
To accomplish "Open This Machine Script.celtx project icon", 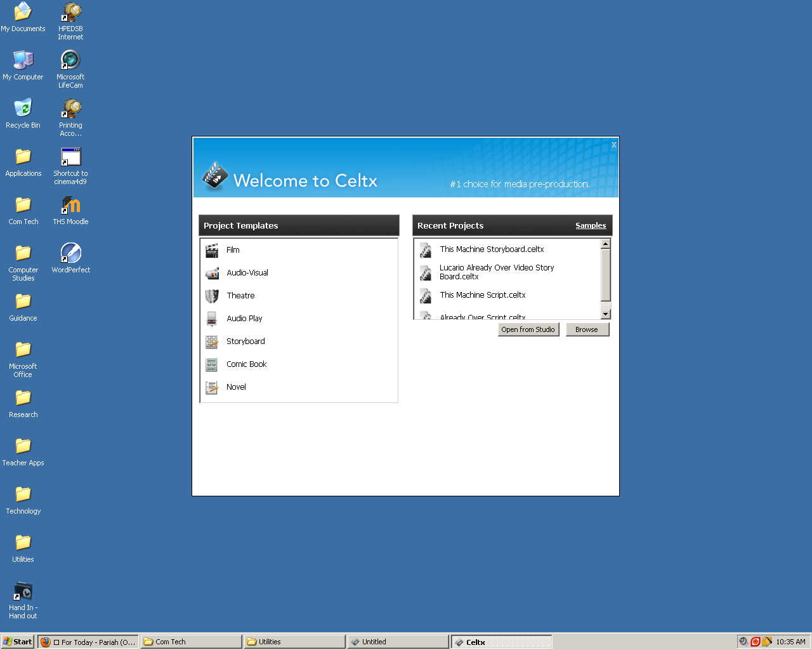I will [426, 296].
